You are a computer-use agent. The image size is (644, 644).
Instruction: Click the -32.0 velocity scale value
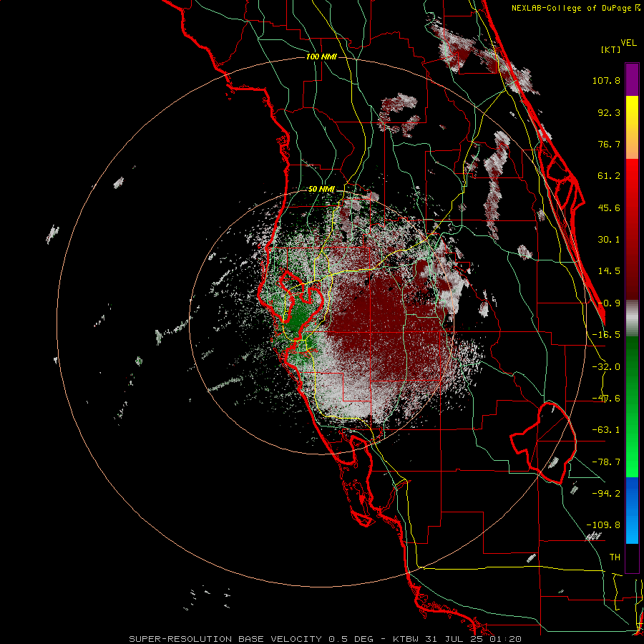(606, 367)
